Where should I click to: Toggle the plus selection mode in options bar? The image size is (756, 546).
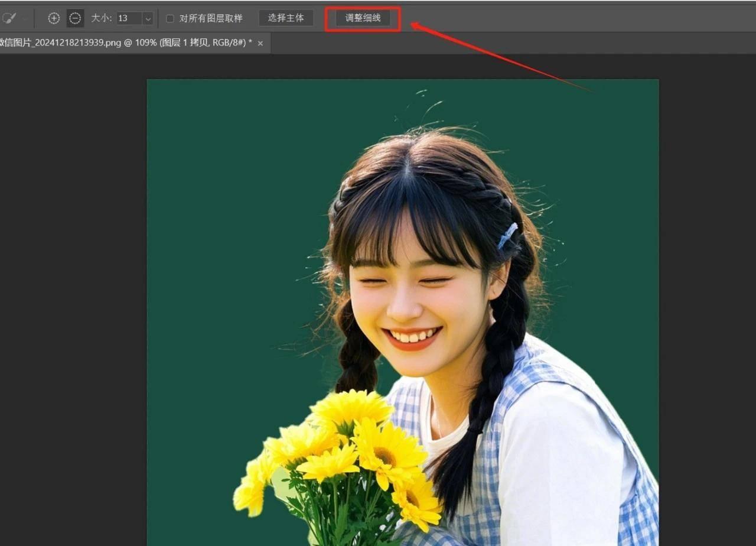[54, 18]
